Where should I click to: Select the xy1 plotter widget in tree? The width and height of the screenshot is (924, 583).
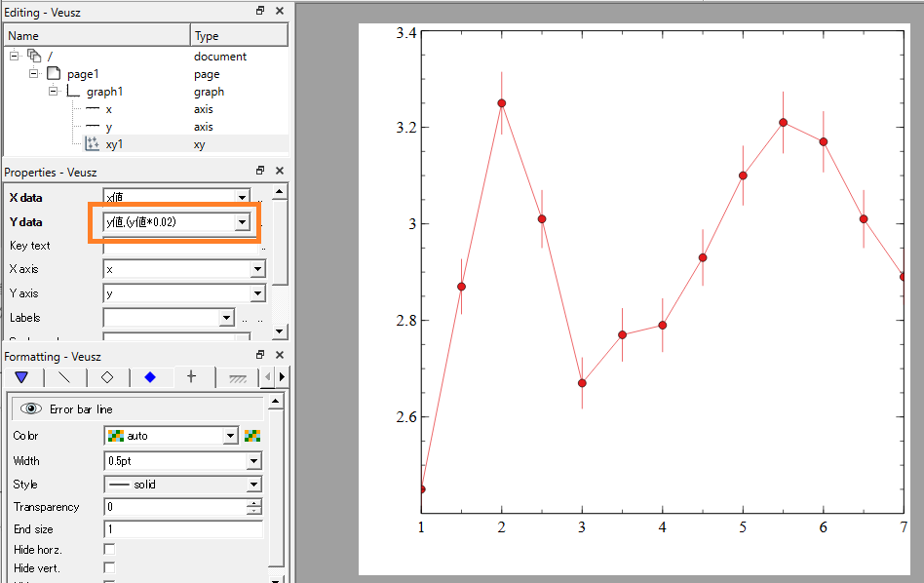tap(114, 144)
